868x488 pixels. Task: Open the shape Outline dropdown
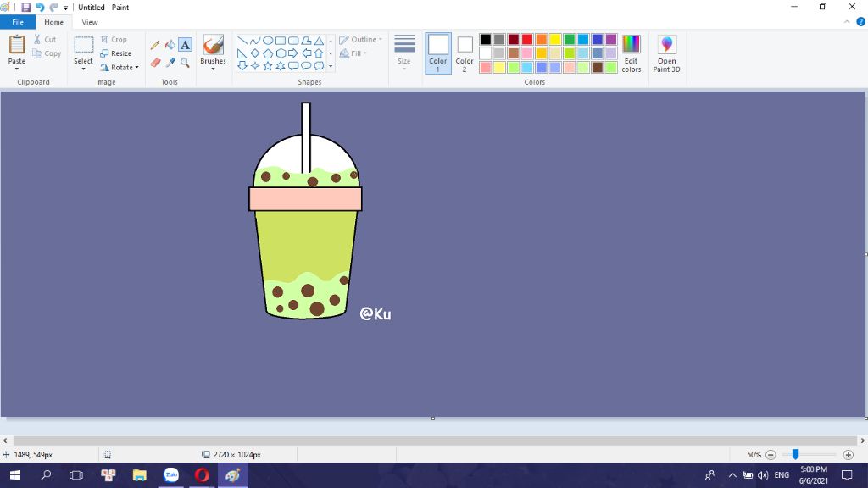coord(361,40)
